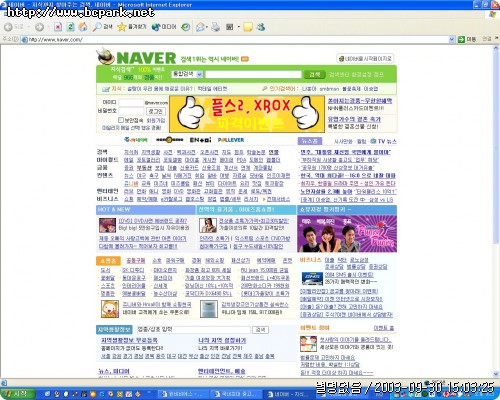Open the Windows Start button
The height and width of the screenshot is (400, 500).
click(x=17, y=394)
